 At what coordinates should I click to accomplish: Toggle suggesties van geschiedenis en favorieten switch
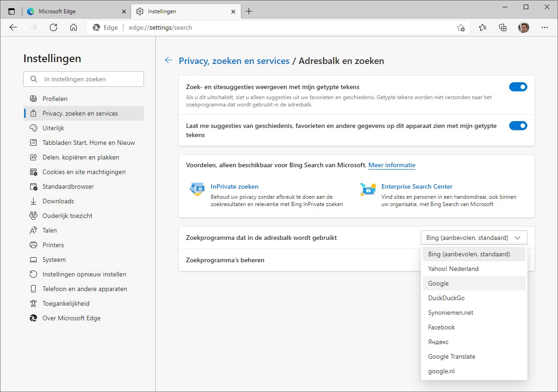518,126
